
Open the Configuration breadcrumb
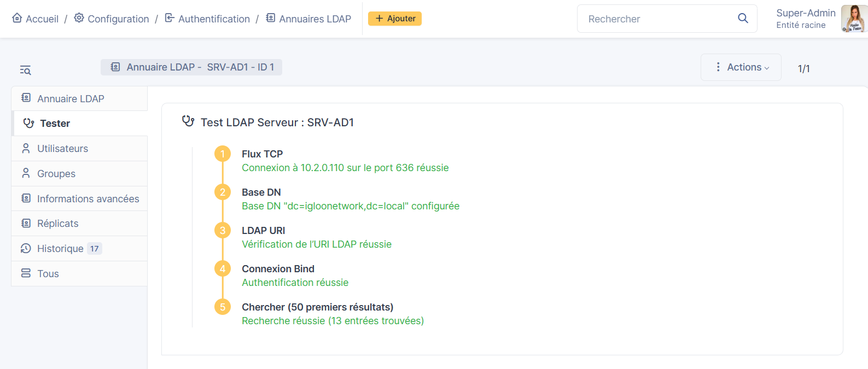click(x=112, y=19)
